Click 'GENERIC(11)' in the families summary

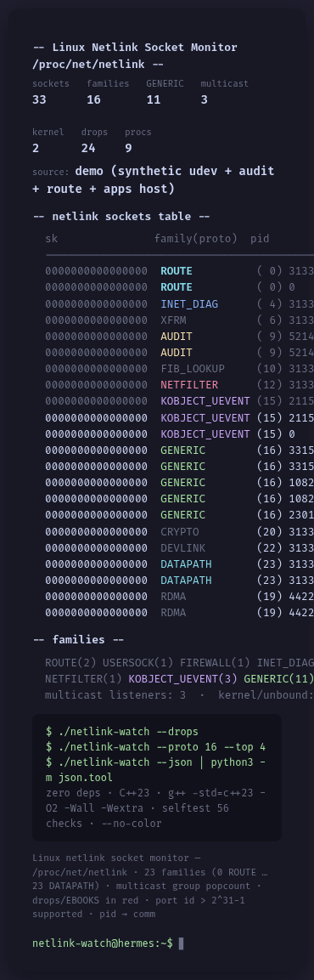point(278,679)
